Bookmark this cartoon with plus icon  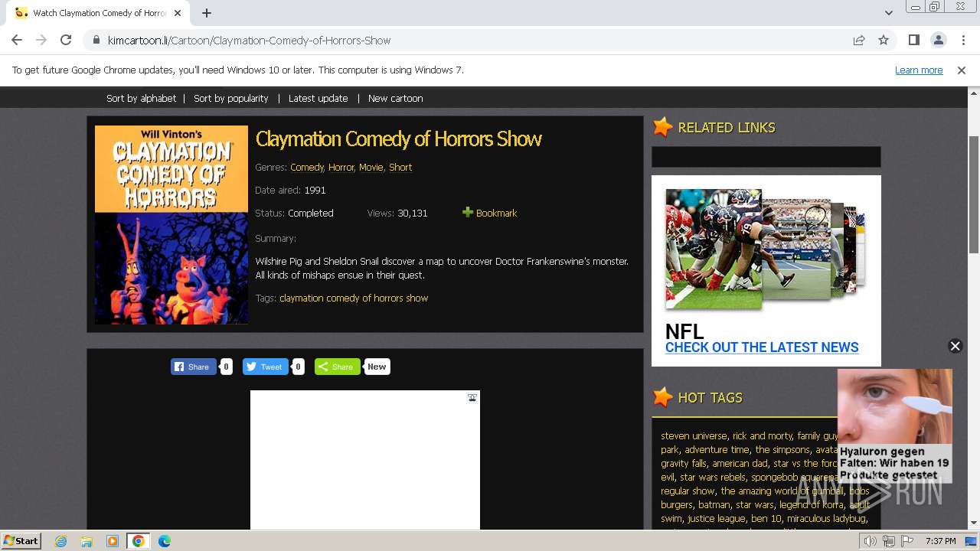tap(467, 212)
